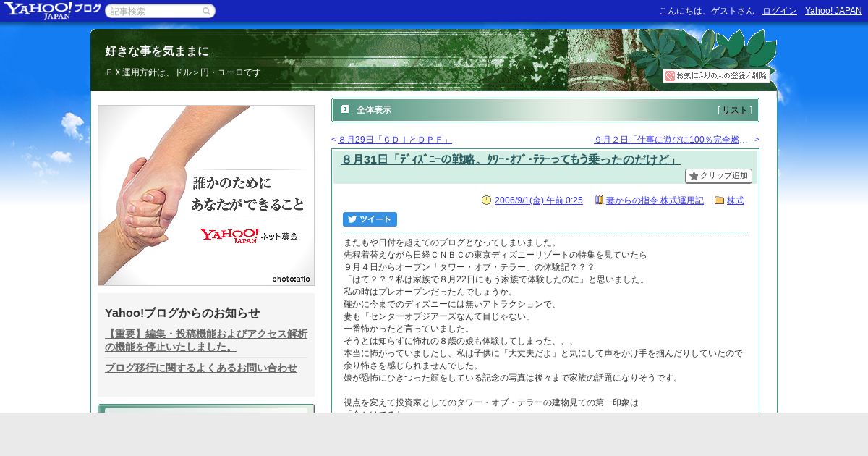The width and height of the screenshot is (868, 456).
Task: Open the 株式 folder link
Action: click(x=736, y=200)
